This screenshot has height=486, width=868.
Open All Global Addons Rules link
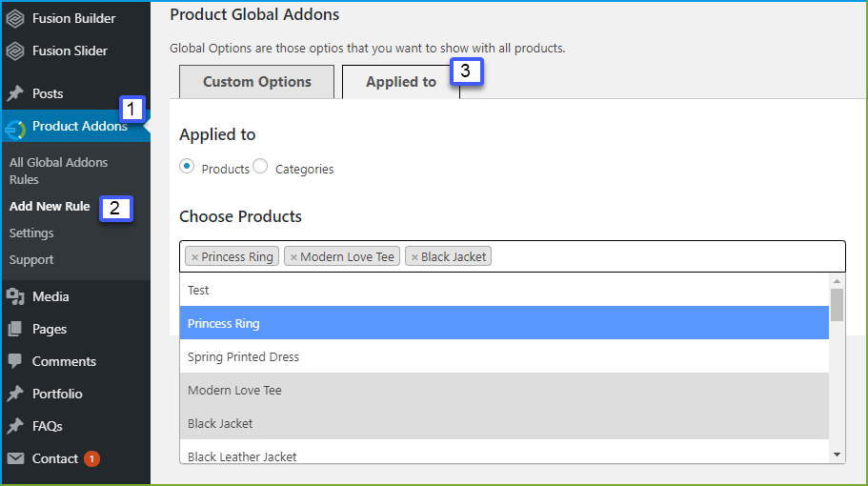coord(59,171)
